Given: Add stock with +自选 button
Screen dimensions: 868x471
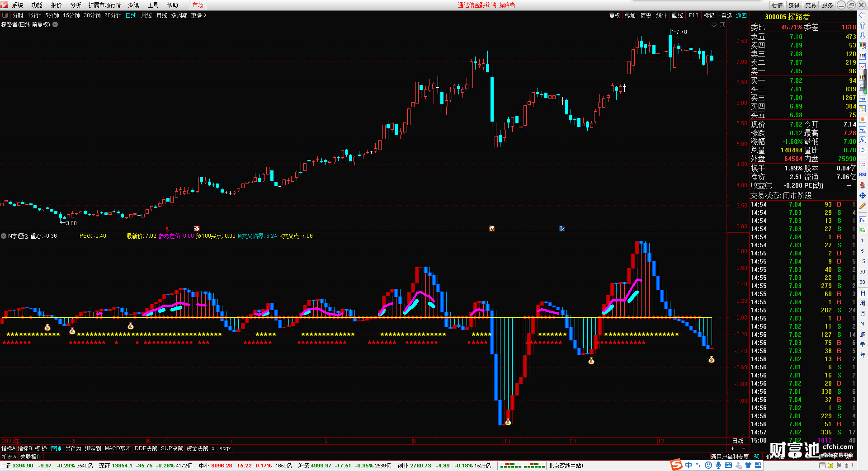Looking at the screenshot, I should 726,15.
